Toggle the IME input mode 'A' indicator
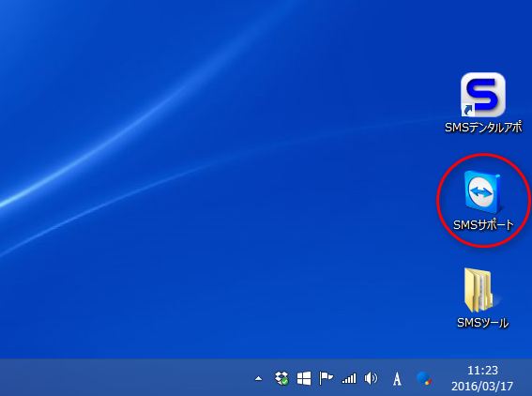532x396 pixels. tap(397, 379)
